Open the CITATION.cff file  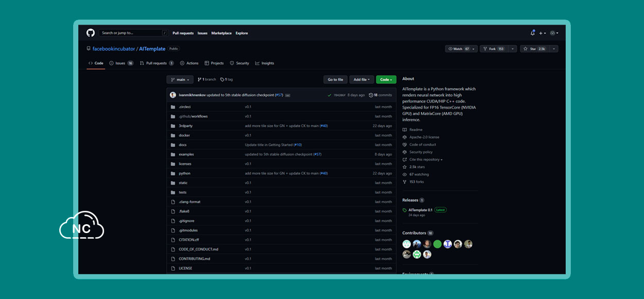point(189,240)
